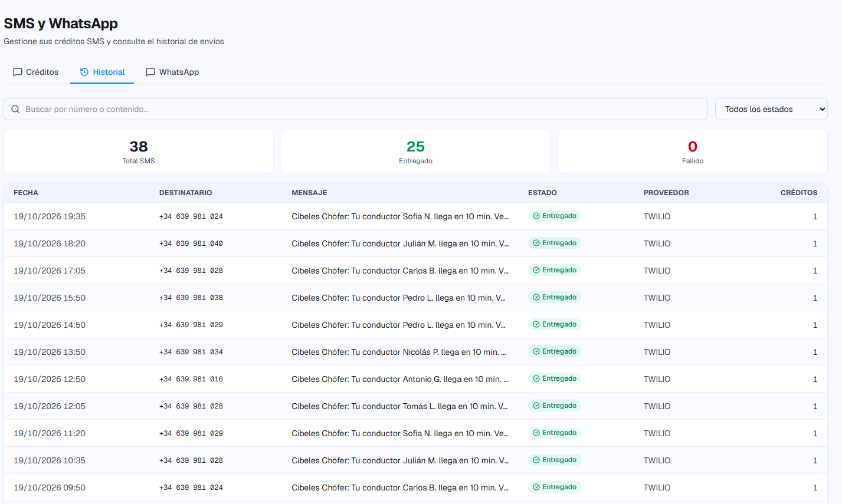Image resolution: width=842 pixels, height=504 pixels.
Task: Select the check icon for the 13:50 message
Action: click(536, 351)
